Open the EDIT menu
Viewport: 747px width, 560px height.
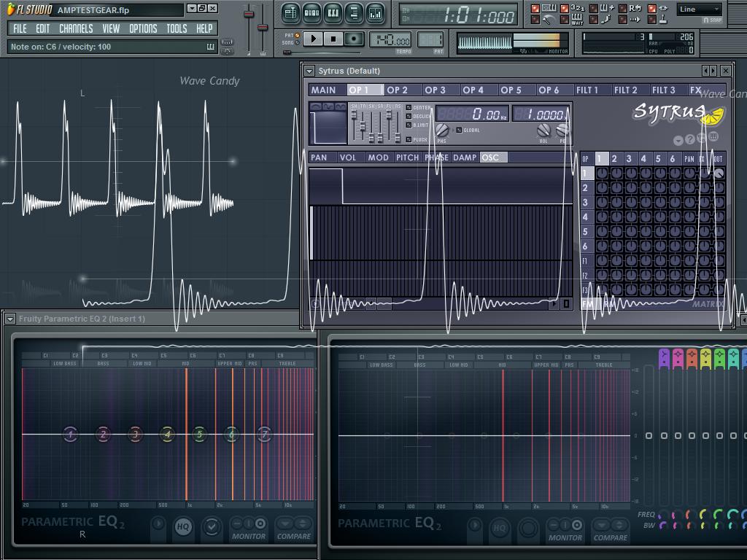click(x=43, y=28)
